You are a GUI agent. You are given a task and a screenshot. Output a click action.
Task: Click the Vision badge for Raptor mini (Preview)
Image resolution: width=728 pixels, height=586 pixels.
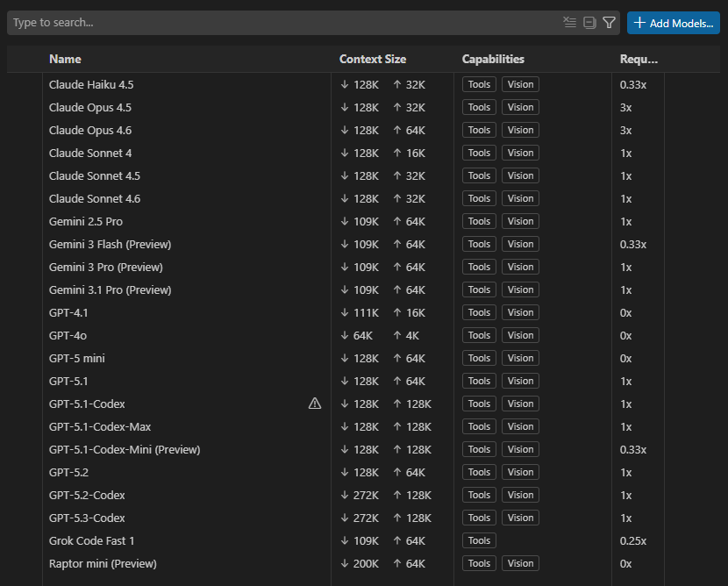520,563
